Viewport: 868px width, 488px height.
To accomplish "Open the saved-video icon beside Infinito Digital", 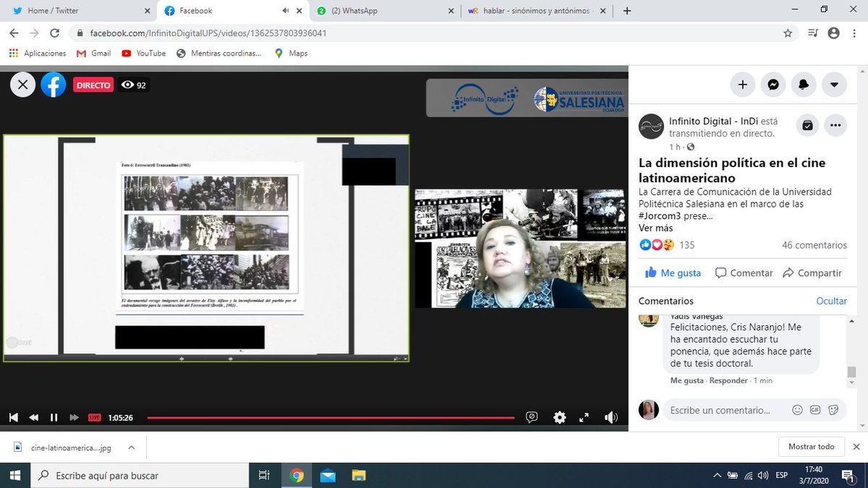I will (808, 126).
